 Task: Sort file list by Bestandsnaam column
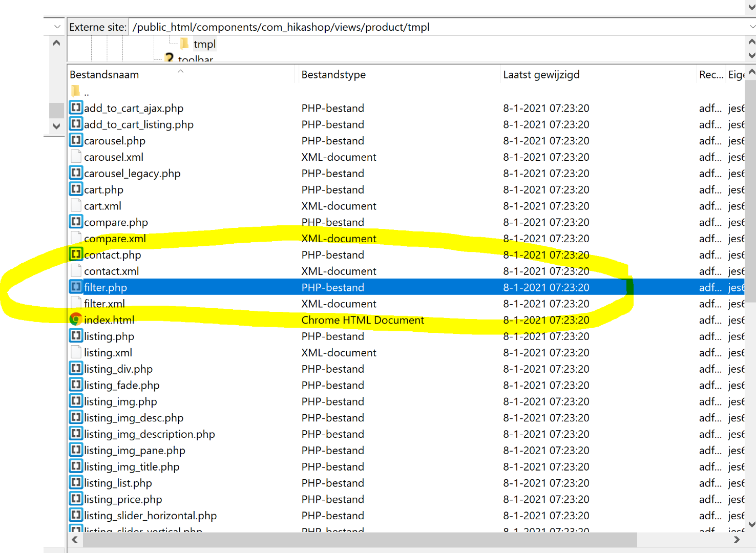pyautogui.click(x=182, y=75)
